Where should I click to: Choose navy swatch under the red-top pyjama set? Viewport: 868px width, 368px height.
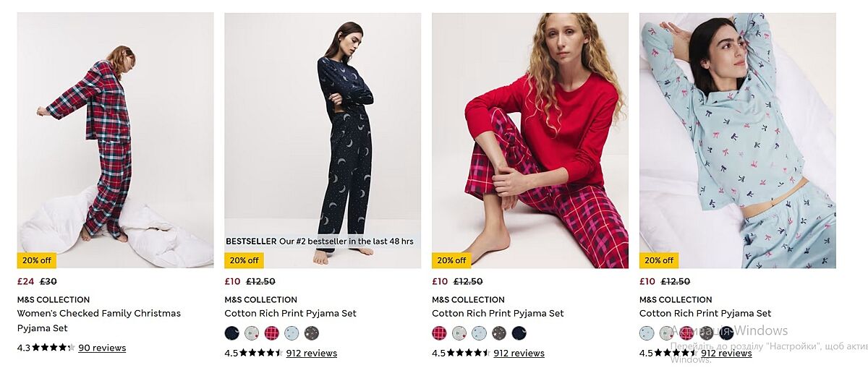tap(519, 333)
